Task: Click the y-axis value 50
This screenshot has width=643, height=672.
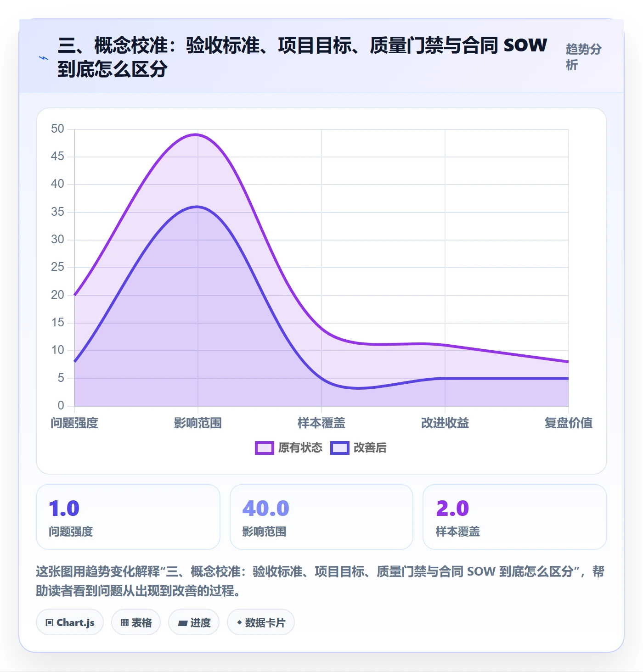Action: pyautogui.click(x=57, y=129)
